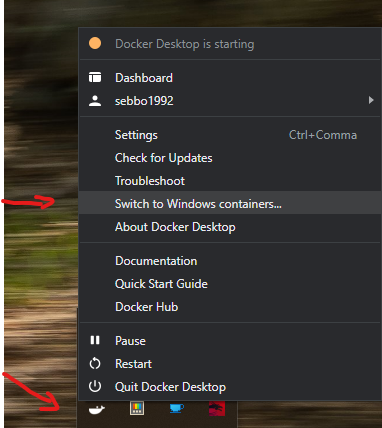The height and width of the screenshot is (428, 382).
Task: Select Check for Updates
Action: (x=230, y=158)
